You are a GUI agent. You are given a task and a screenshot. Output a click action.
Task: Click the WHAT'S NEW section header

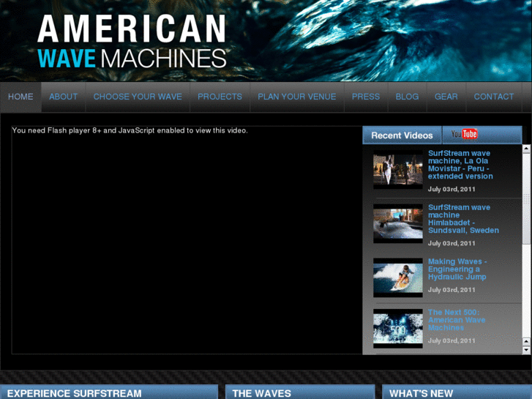click(x=421, y=393)
